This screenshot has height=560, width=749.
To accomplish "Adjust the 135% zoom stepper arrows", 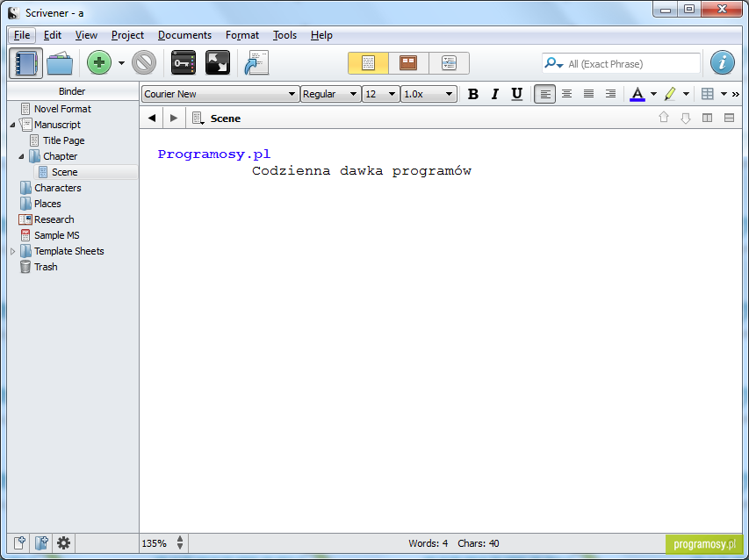I will coord(180,542).
